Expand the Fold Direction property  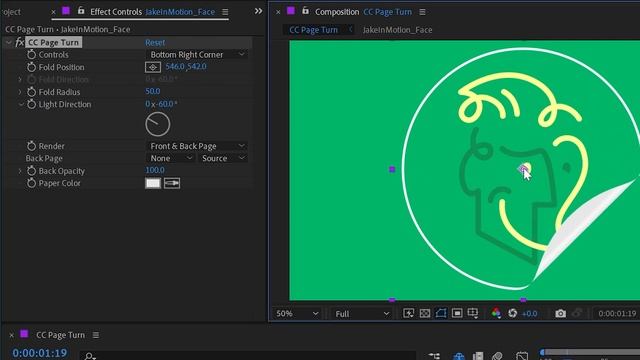click(20, 79)
